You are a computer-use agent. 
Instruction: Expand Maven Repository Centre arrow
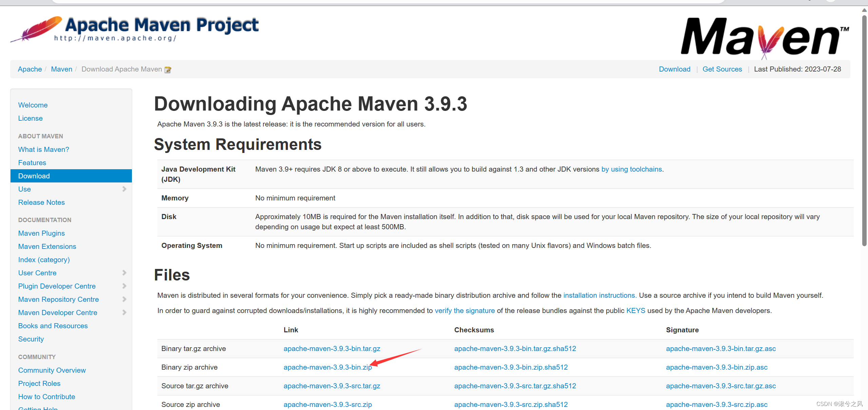(x=124, y=299)
